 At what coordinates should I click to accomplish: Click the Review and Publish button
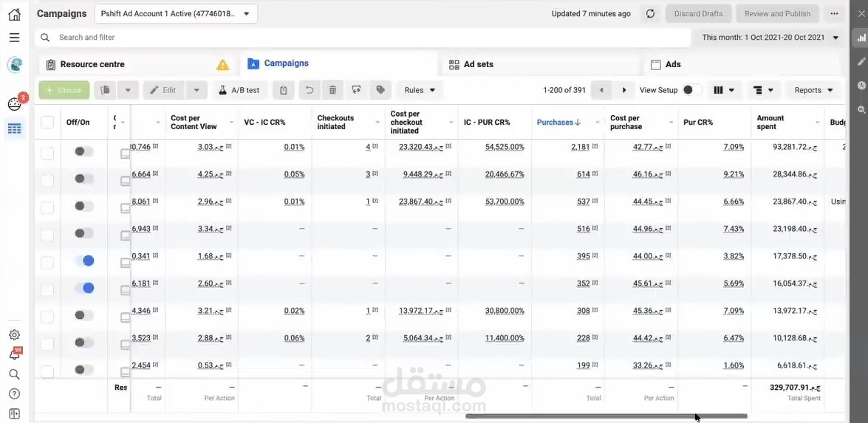coord(777,14)
